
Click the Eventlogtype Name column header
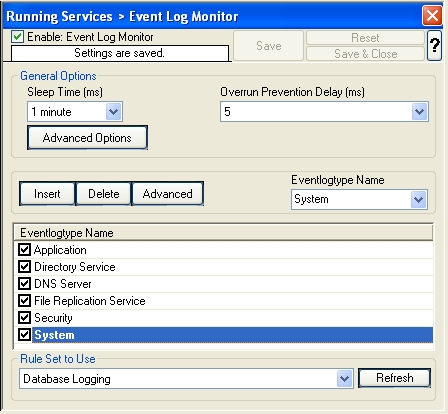point(223,232)
